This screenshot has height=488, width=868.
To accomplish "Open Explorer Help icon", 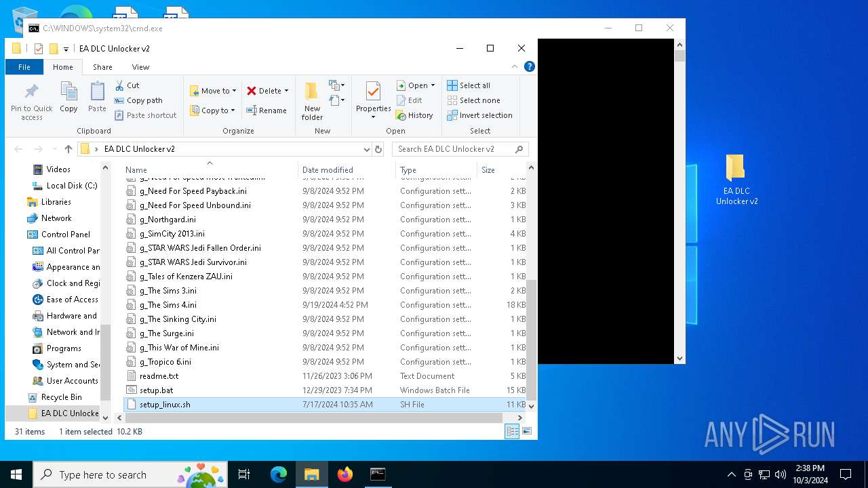I will point(530,66).
